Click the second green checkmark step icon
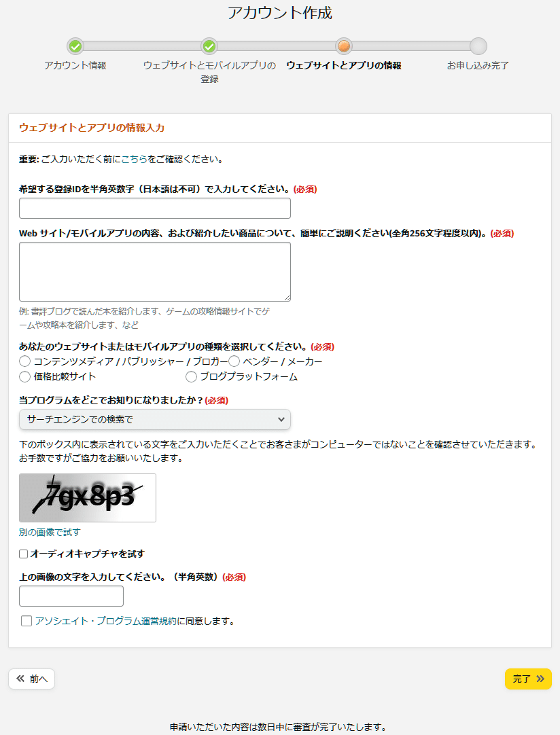 209,46
